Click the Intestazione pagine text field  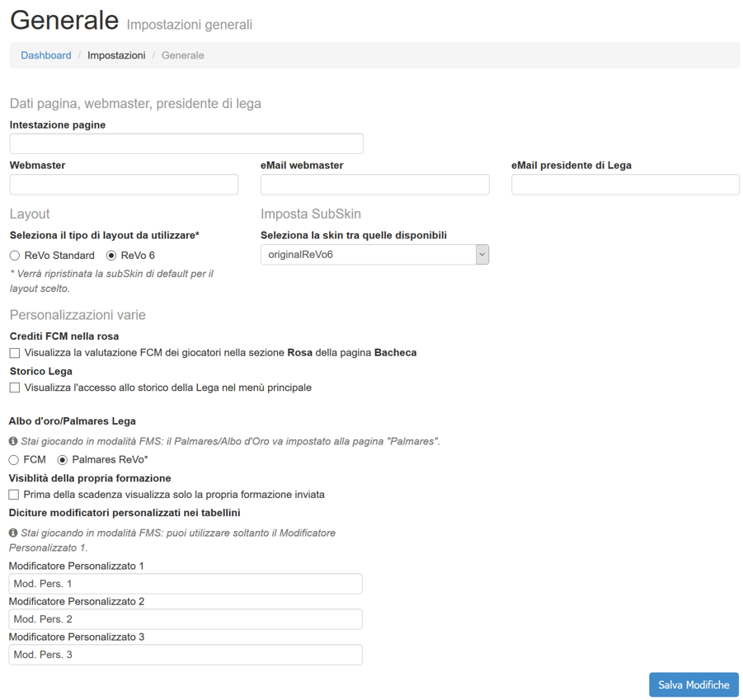point(186,143)
